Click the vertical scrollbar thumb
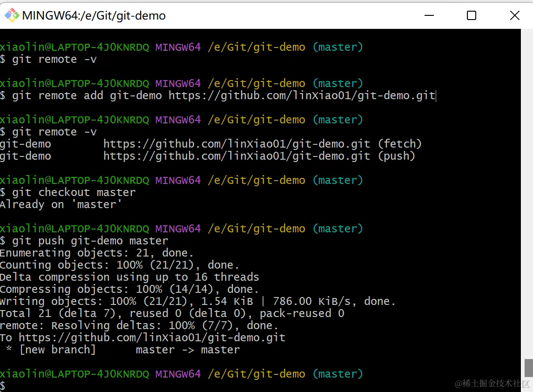 (529, 367)
